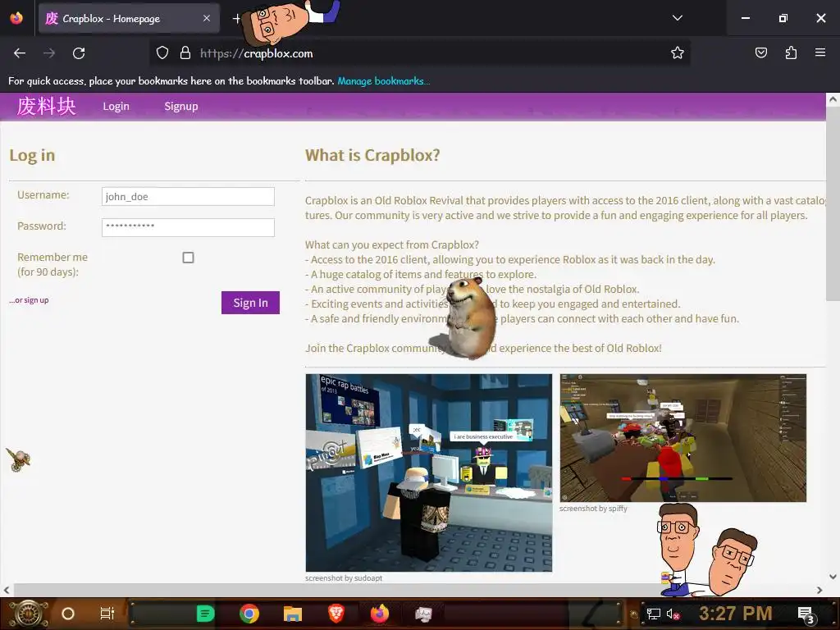The width and height of the screenshot is (840, 630).
Task: Open the notification center with 3 notifications
Action: pyautogui.click(x=806, y=614)
